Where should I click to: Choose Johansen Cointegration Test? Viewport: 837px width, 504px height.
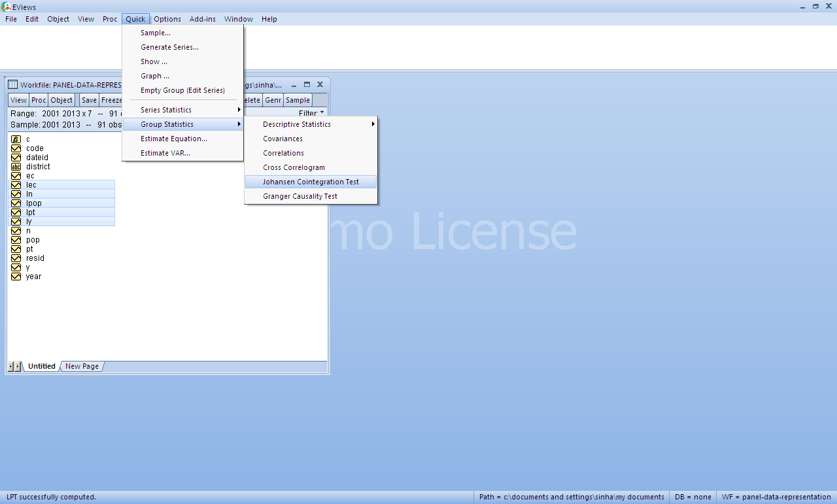311,182
